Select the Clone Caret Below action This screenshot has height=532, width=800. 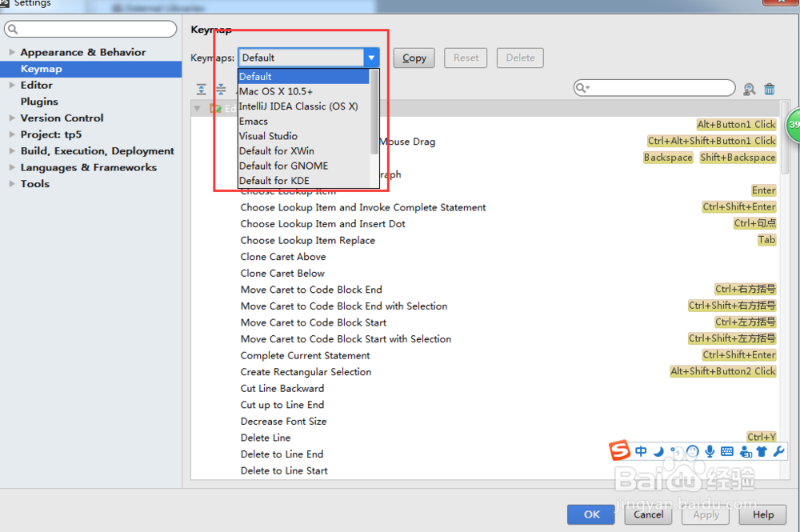[282, 274]
